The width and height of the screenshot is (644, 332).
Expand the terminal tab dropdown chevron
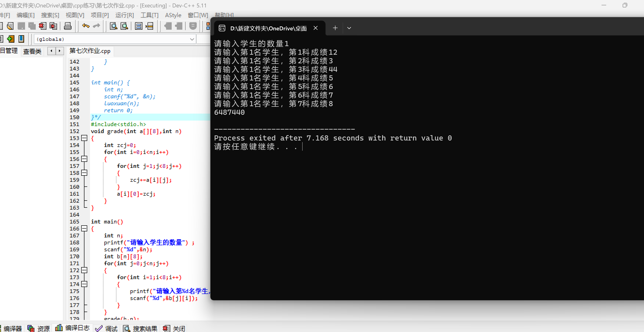pos(349,28)
